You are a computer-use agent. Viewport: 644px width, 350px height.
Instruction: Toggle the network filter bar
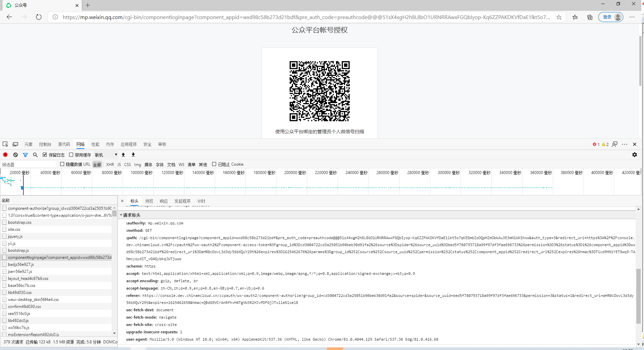(25, 155)
